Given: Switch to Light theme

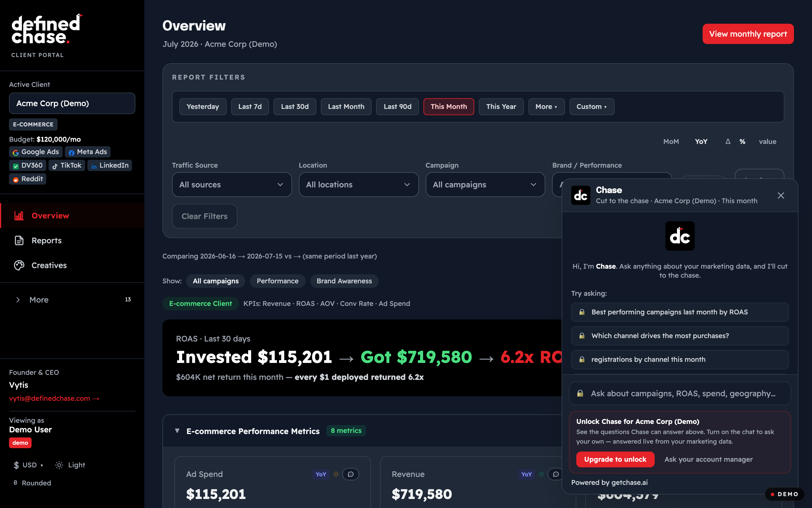Looking at the screenshot, I should pos(70,465).
